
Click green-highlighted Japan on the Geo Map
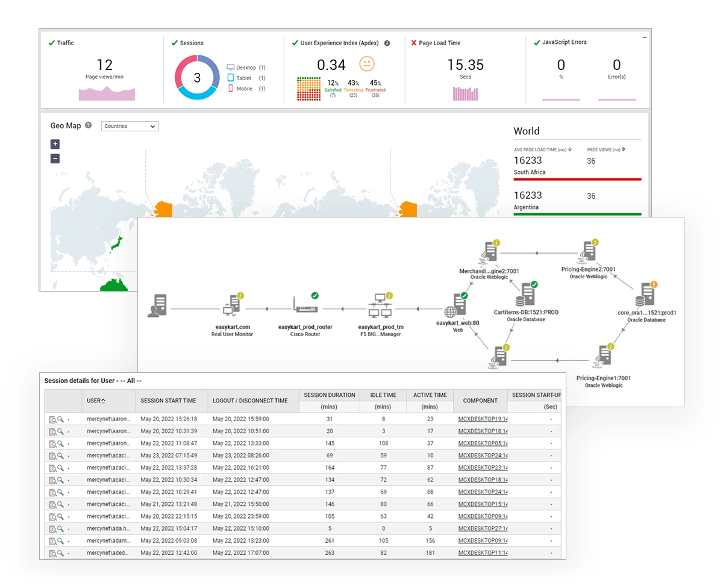[x=118, y=245]
